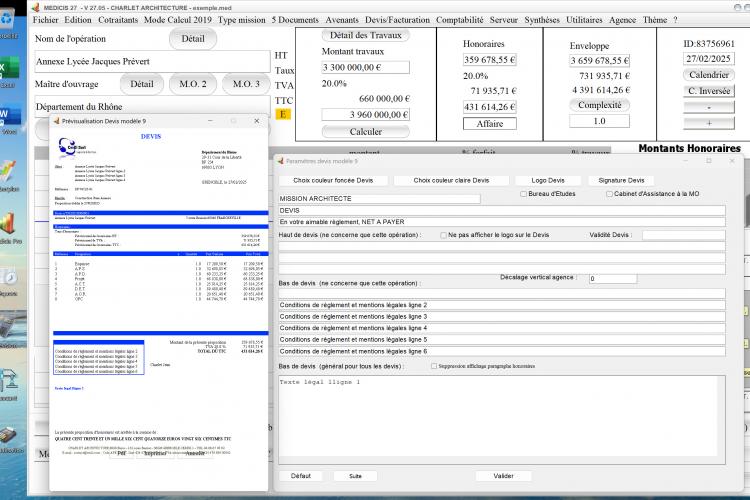Open the Agence menu
750x500 pixels.
point(622,20)
